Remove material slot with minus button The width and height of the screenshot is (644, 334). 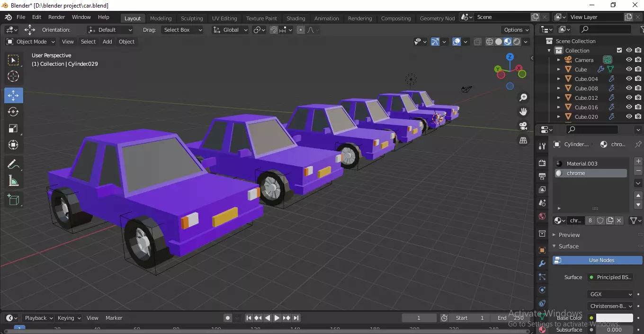(638, 170)
